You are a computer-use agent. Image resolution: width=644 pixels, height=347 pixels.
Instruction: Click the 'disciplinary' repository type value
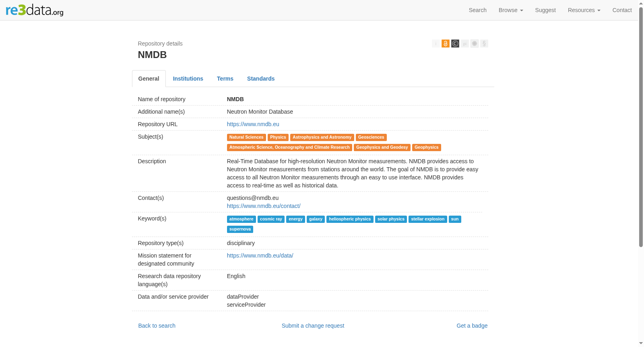click(x=241, y=243)
